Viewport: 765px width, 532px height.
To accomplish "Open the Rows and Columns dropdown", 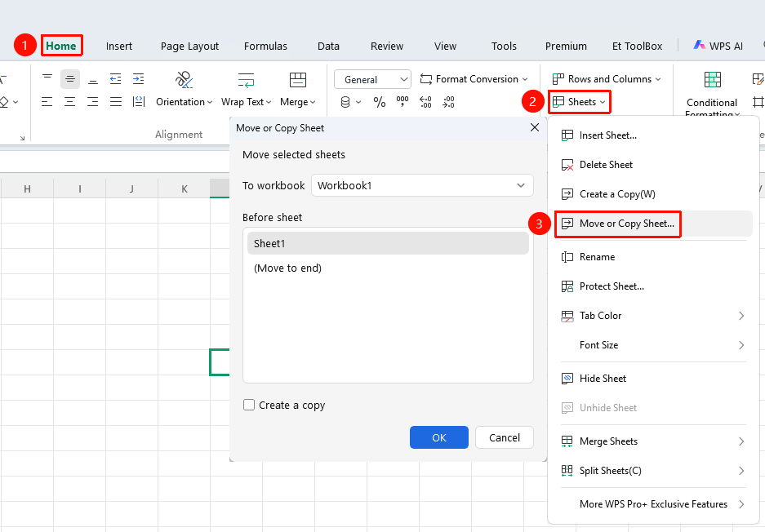I will tap(607, 79).
